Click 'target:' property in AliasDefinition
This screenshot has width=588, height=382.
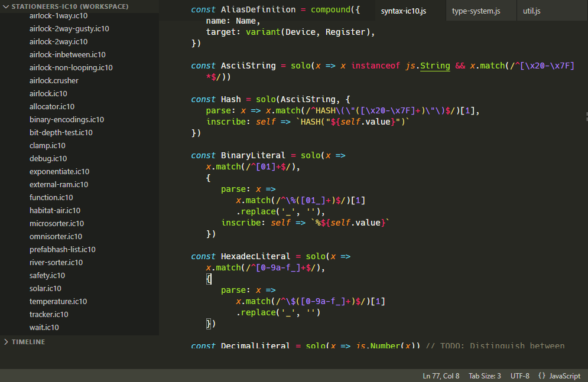tap(223, 32)
